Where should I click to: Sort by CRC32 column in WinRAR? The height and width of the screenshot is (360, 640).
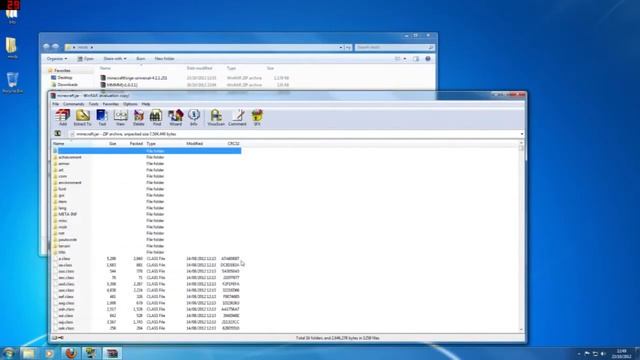point(233,144)
